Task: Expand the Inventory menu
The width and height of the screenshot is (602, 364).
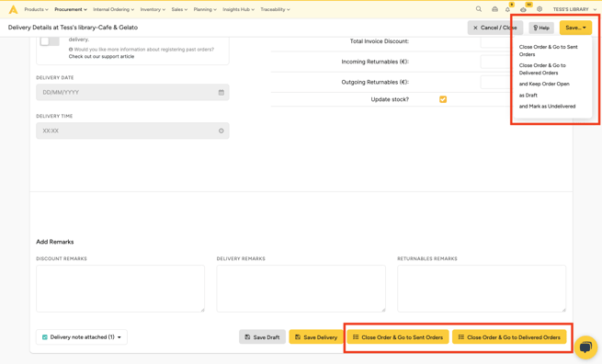Action: (x=153, y=9)
